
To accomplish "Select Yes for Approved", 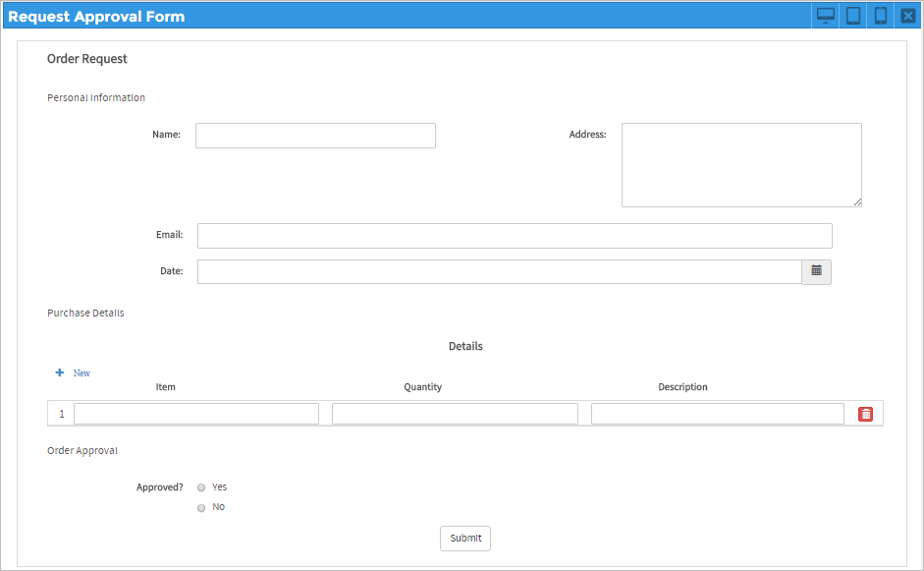I will click(x=201, y=487).
